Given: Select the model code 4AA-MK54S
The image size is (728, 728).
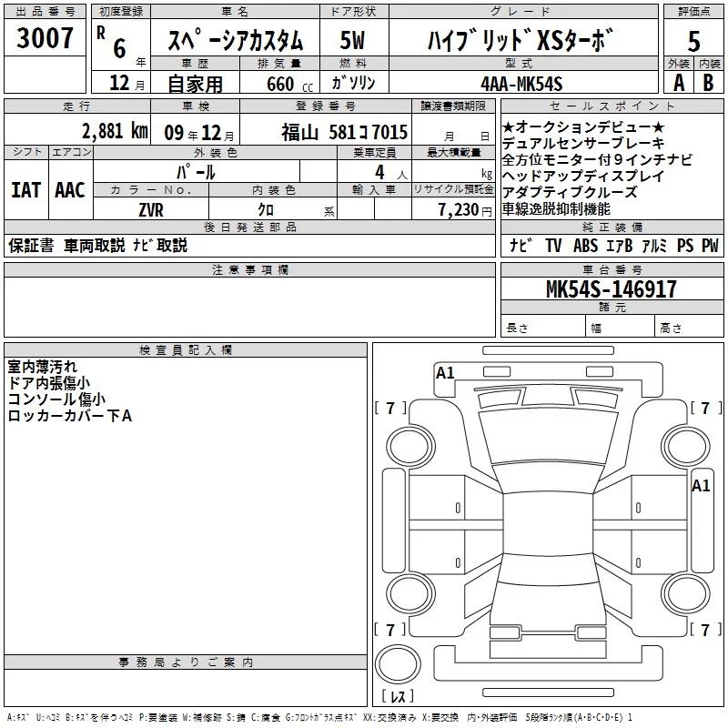Looking at the screenshot, I should click(521, 84).
